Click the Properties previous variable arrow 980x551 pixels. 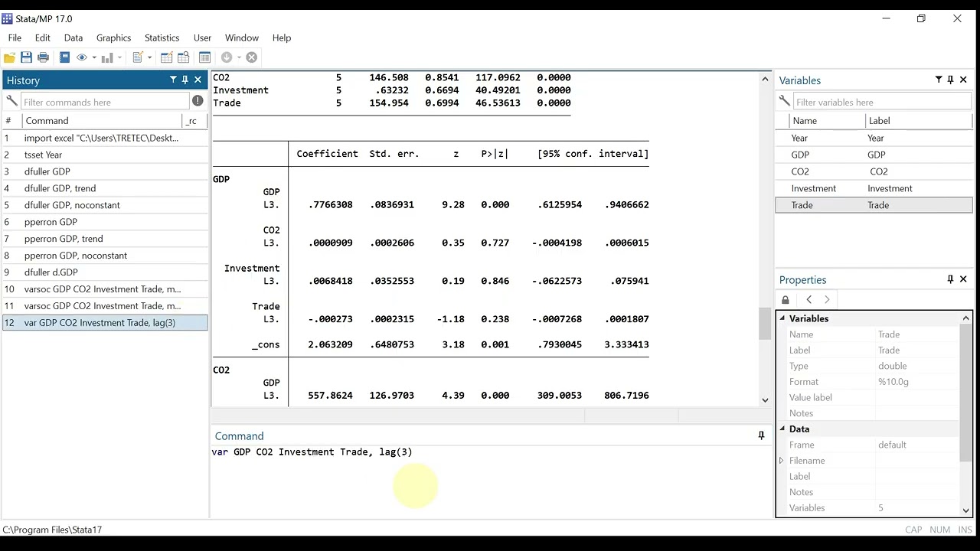pyautogui.click(x=808, y=299)
